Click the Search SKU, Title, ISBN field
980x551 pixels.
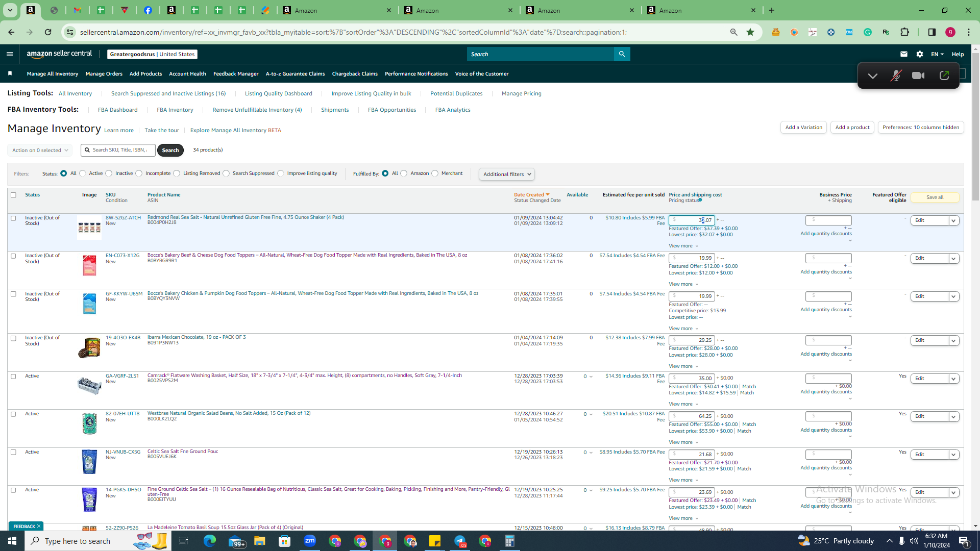(x=118, y=150)
